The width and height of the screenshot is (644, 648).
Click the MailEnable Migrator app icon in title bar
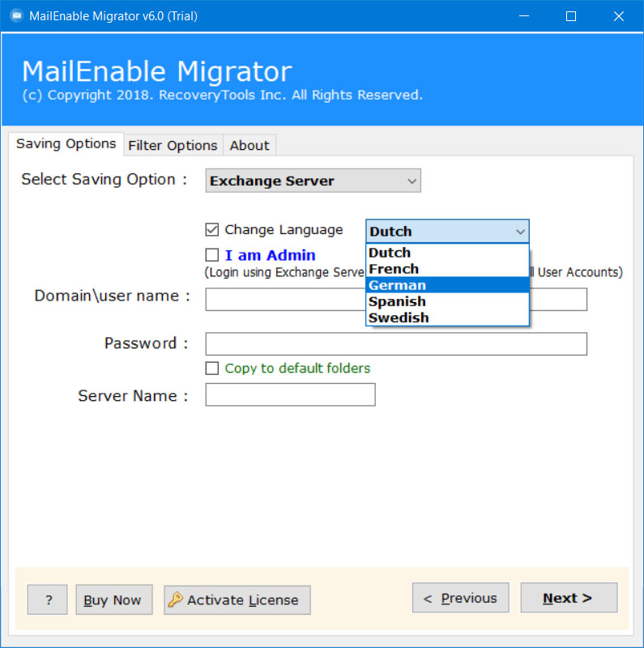16,15
